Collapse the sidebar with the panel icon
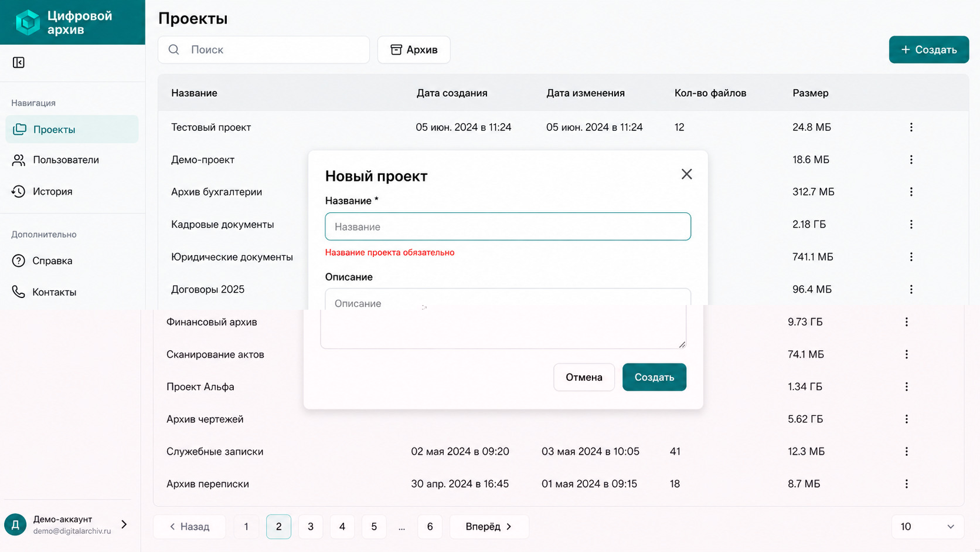 pos(19,62)
